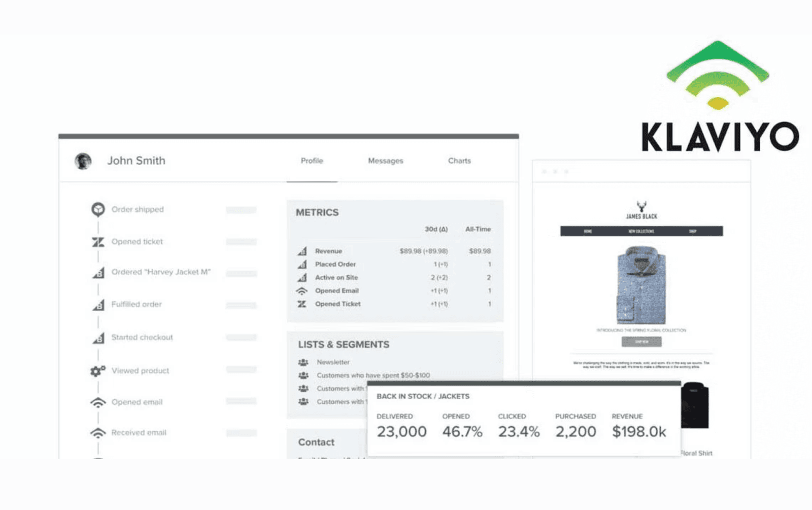Viewport: 812px width, 510px height.
Task: Click the Klaviyo icon beside Opened email event
Action: [98, 402]
